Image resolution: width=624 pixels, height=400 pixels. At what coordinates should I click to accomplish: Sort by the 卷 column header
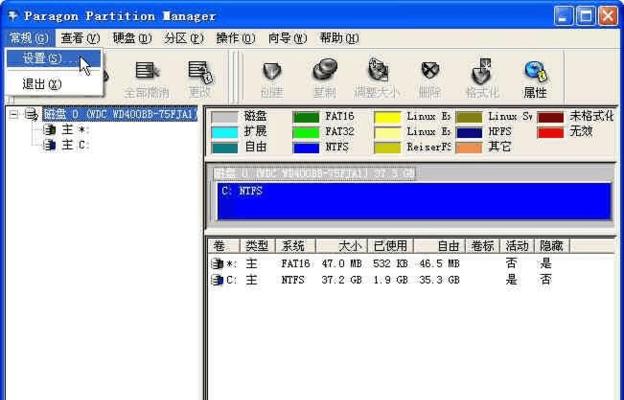pyautogui.click(x=224, y=246)
